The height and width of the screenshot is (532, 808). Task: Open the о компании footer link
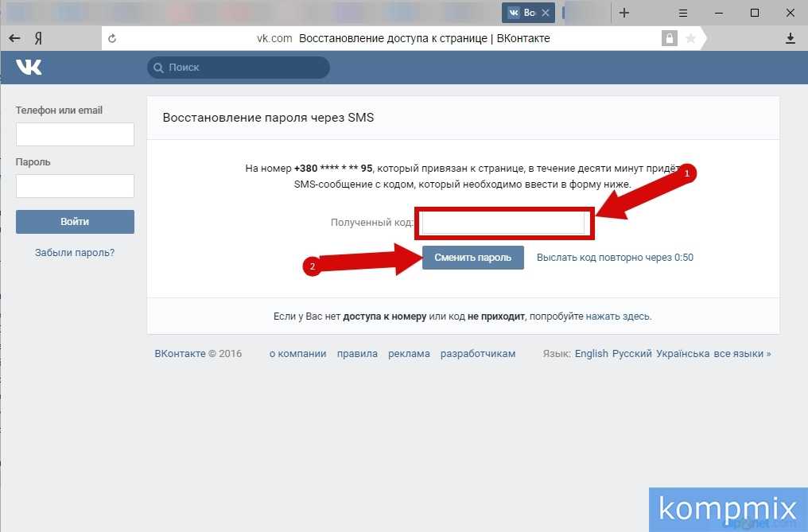(298, 354)
